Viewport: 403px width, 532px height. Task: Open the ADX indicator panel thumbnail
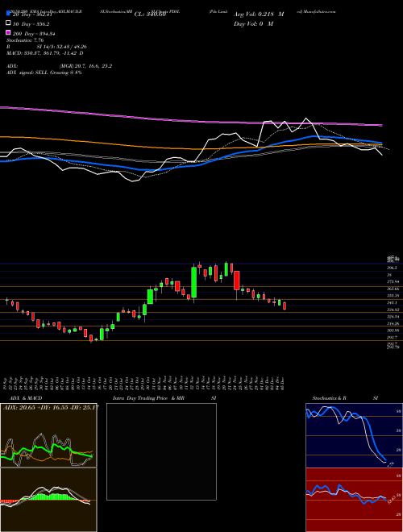point(48,435)
